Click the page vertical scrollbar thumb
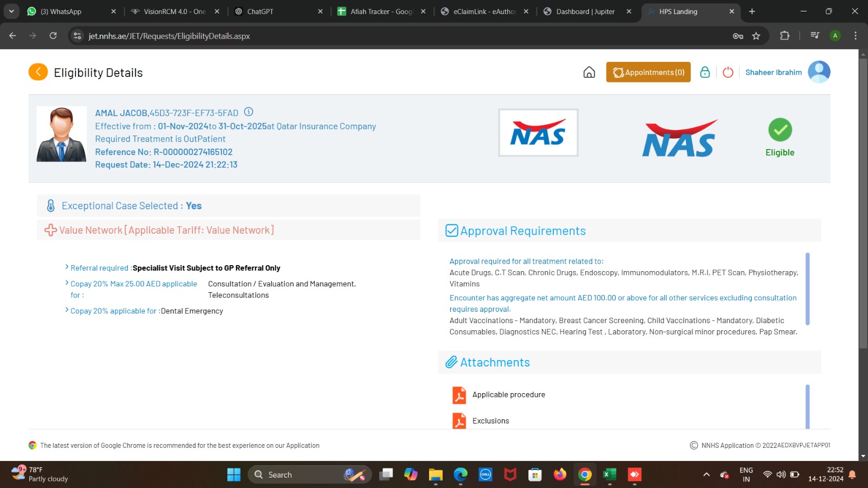The image size is (868, 488). pyautogui.click(x=863, y=203)
